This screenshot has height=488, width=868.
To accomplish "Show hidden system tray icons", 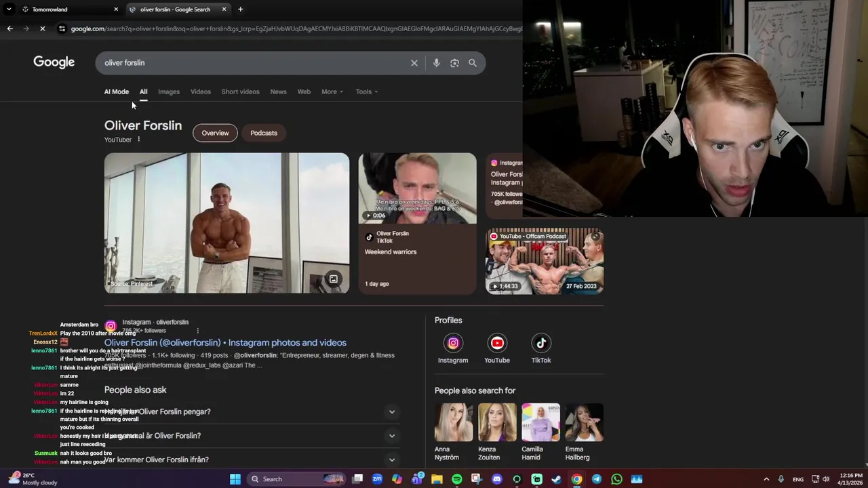I will [x=766, y=479].
